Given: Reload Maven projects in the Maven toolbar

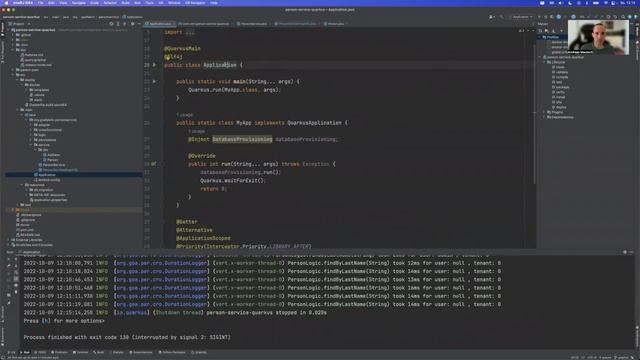Looking at the screenshot, I should tap(540, 31).
